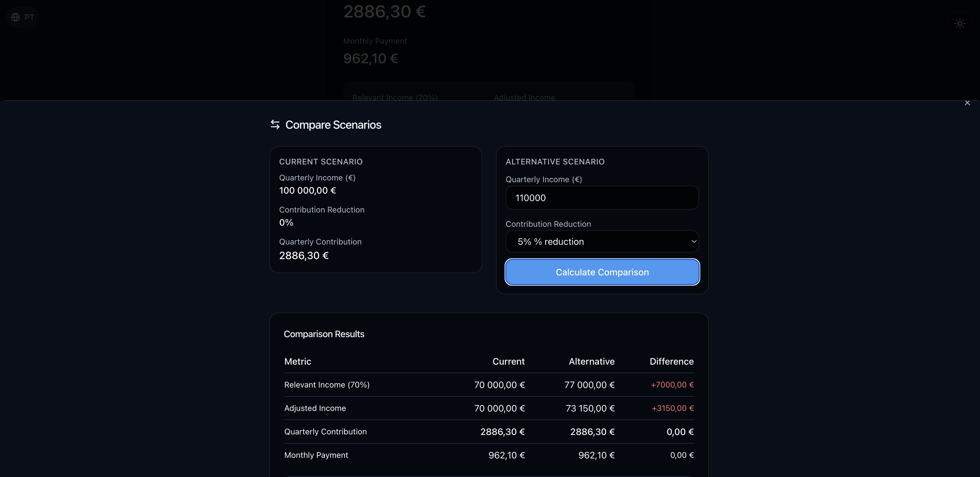Click the globe language icon
This screenshot has height=477, width=980.
point(15,17)
